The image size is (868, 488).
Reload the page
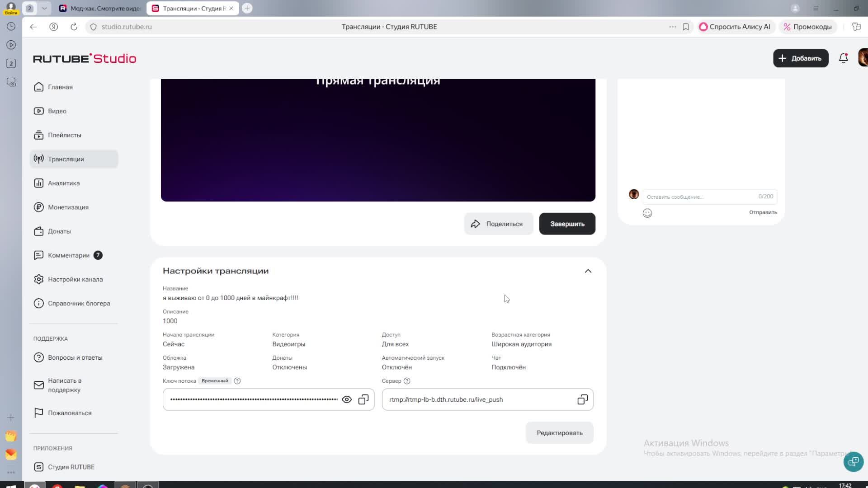pos(74,27)
